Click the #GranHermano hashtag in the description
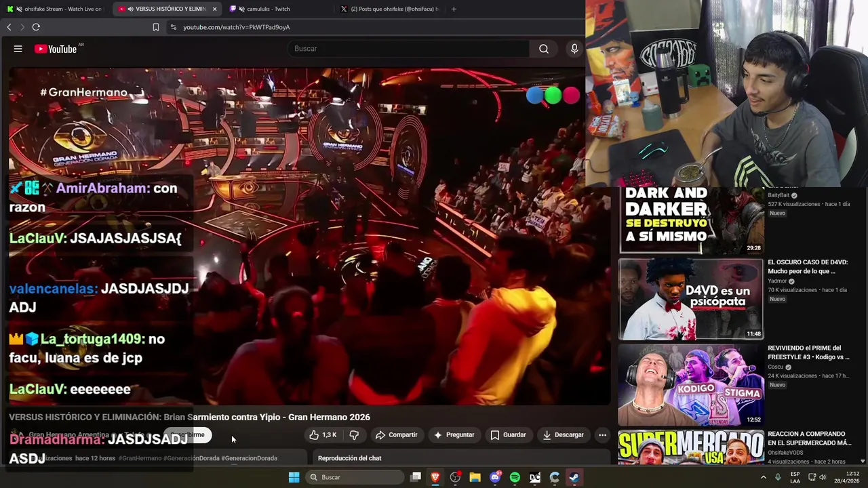The height and width of the screenshot is (488, 868). tap(140, 458)
